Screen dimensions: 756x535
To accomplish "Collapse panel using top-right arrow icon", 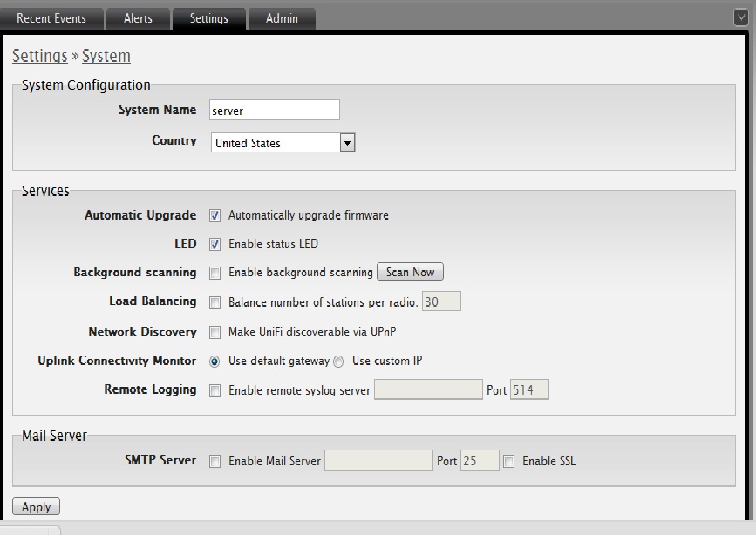I will (741, 17).
